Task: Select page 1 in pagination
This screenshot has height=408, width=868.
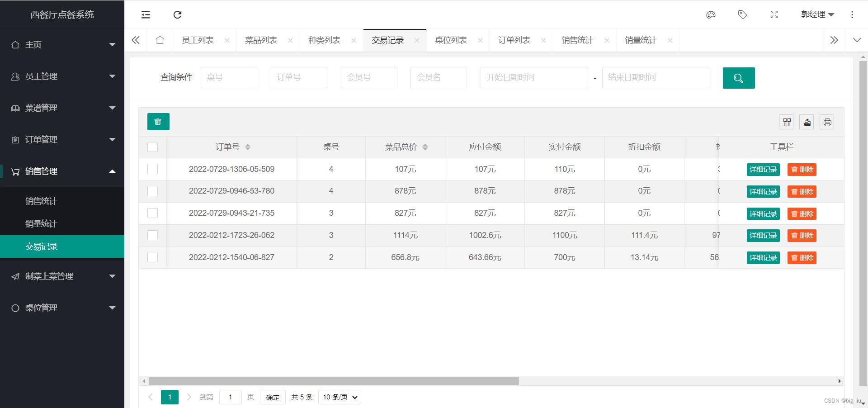Action: [170, 397]
